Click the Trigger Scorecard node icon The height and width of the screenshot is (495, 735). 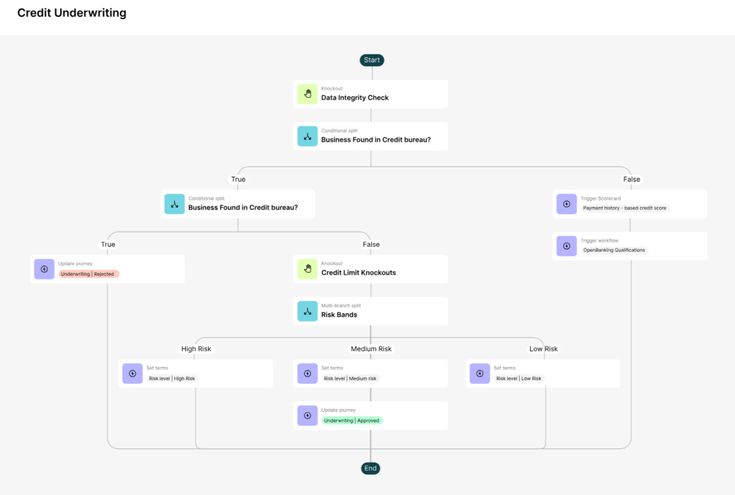566,204
